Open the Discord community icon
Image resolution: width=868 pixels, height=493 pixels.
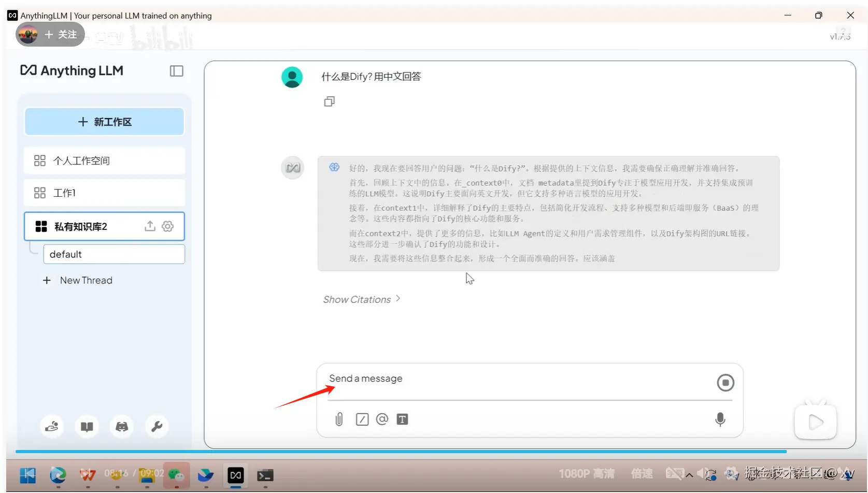pos(122,426)
